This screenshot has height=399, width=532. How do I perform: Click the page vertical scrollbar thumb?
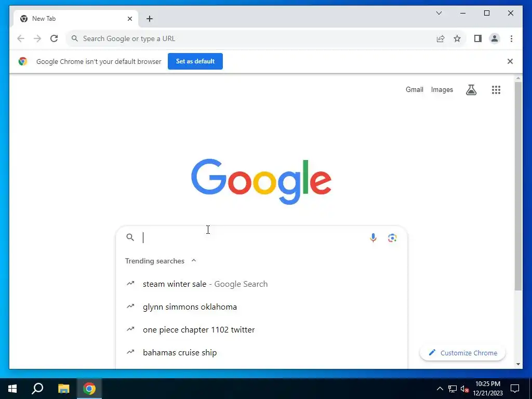point(518,186)
